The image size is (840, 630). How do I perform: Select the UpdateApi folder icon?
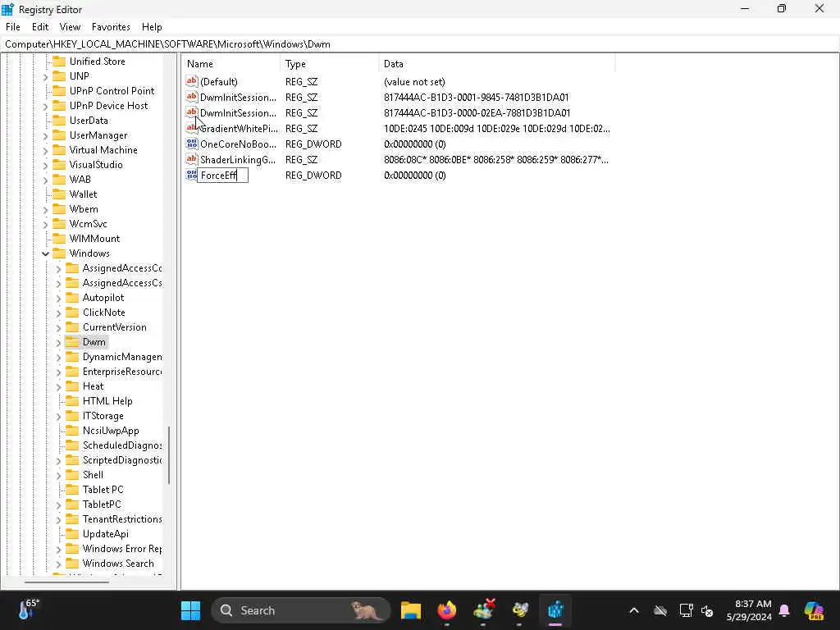[x=72, y=533]
